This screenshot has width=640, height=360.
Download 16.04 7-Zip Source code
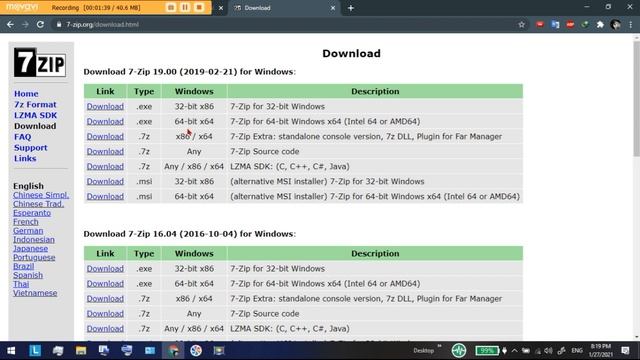coord(105,314)
